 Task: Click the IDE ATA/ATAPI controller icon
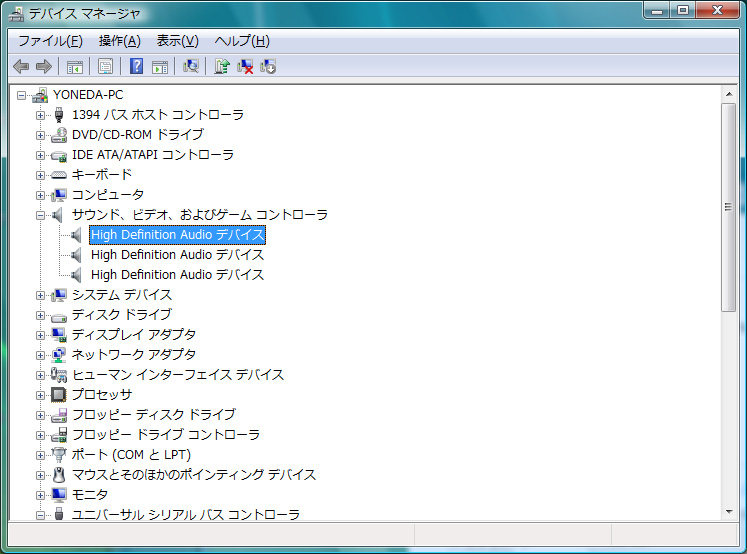coord(59,155)
